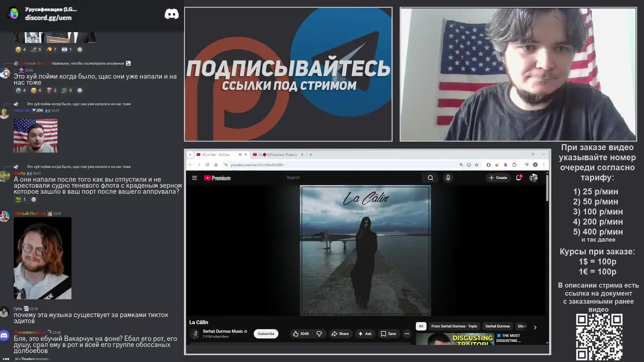Reload the page in the browser

[207, 164]
